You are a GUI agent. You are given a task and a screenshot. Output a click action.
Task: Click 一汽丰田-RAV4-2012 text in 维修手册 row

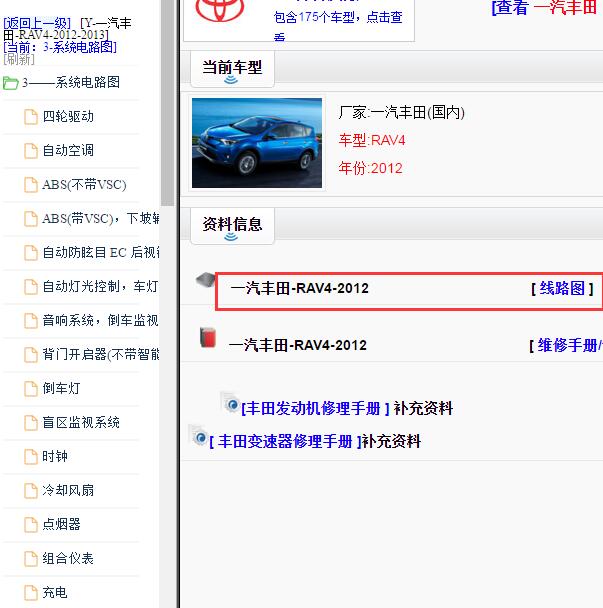(x=298, y=345)
